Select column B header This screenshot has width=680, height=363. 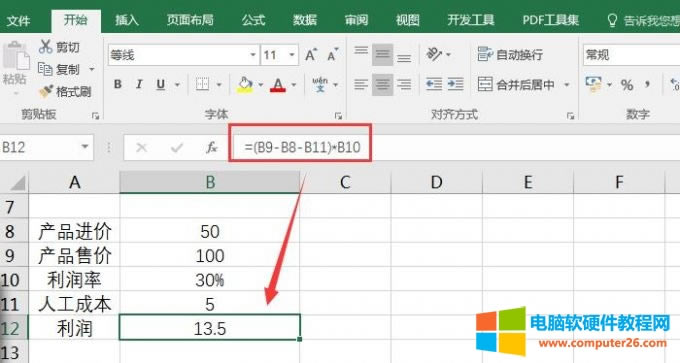click(x=210, y=182)
